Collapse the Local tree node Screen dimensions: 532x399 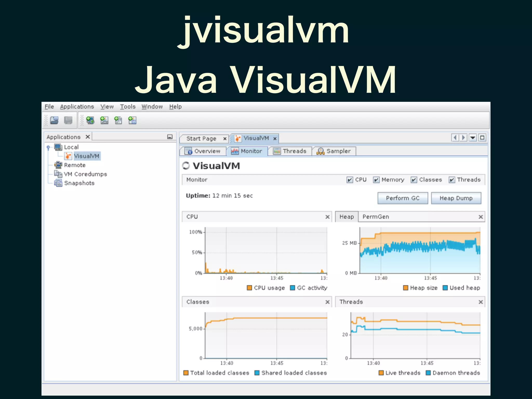pyautogui.click(x=48, y=148)
